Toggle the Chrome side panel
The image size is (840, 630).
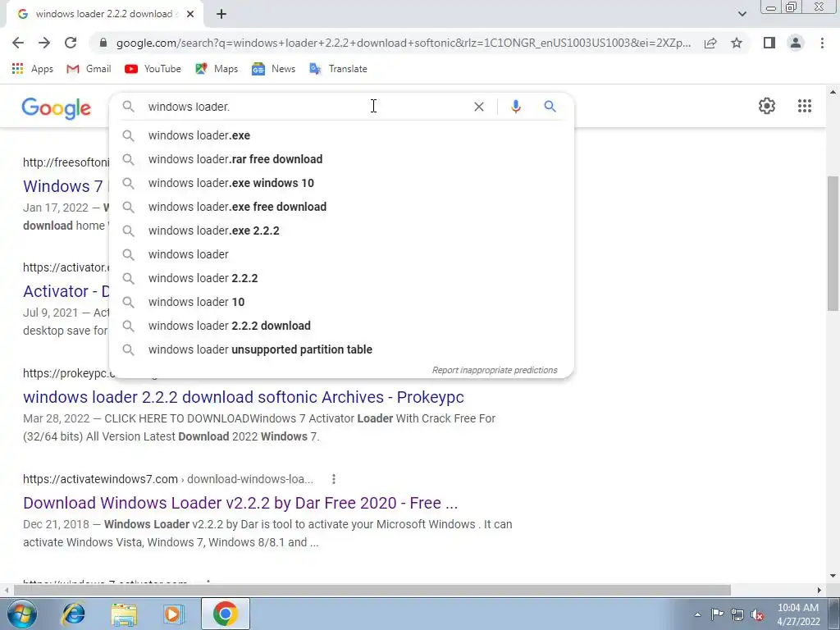pyautogui.click(x=769, y=43)
